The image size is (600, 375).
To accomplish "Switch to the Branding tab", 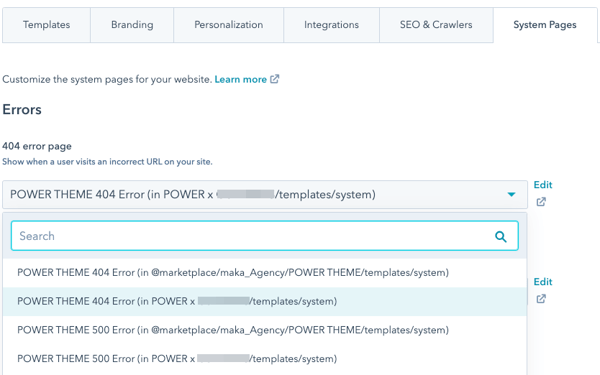I will [x=132, y=25].
